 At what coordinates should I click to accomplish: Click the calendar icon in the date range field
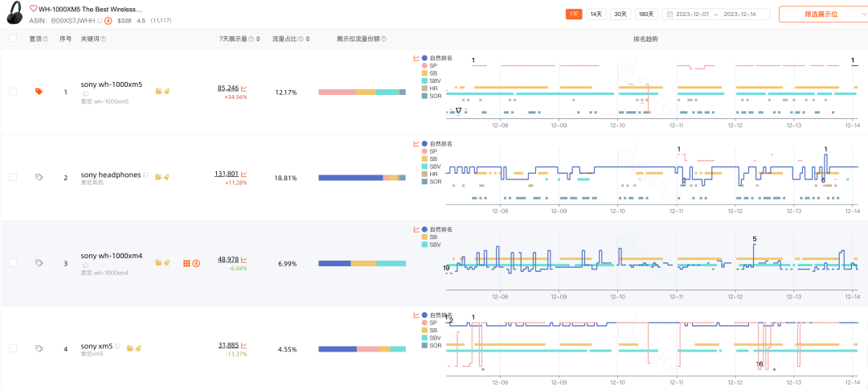click(669, 14)
